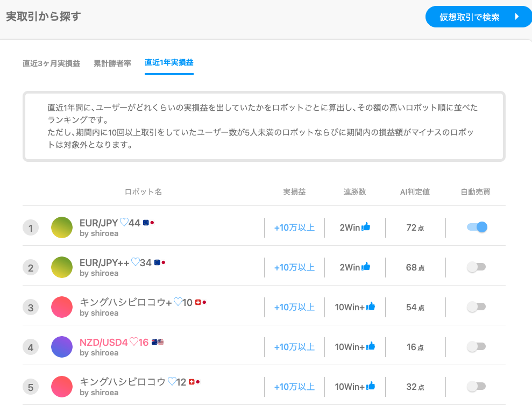Click +10万以上 profit in EUR/JPY++ row
Screen dimensions: 532x406
coord(294,267)
